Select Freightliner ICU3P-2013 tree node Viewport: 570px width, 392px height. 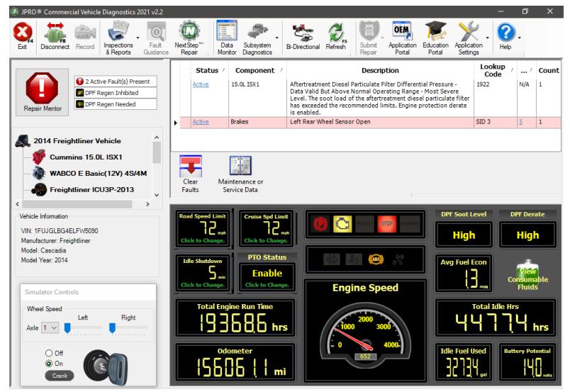pyautogui.click(x=91, y=189)
